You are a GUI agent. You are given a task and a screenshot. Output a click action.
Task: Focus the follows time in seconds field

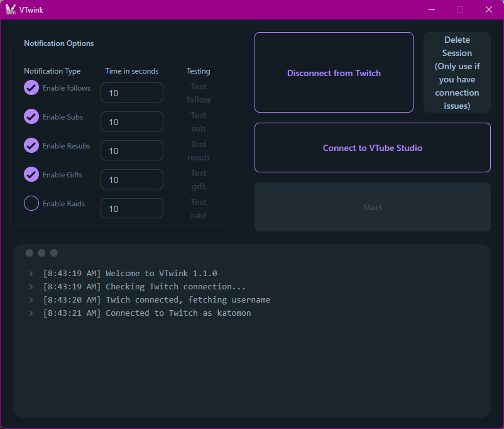click(132, 92)
